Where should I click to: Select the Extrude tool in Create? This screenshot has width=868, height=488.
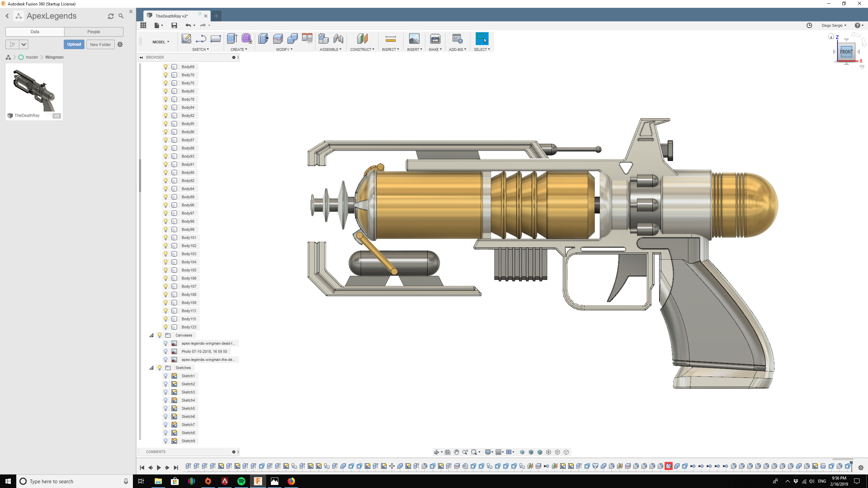click(x=232, y=39)
